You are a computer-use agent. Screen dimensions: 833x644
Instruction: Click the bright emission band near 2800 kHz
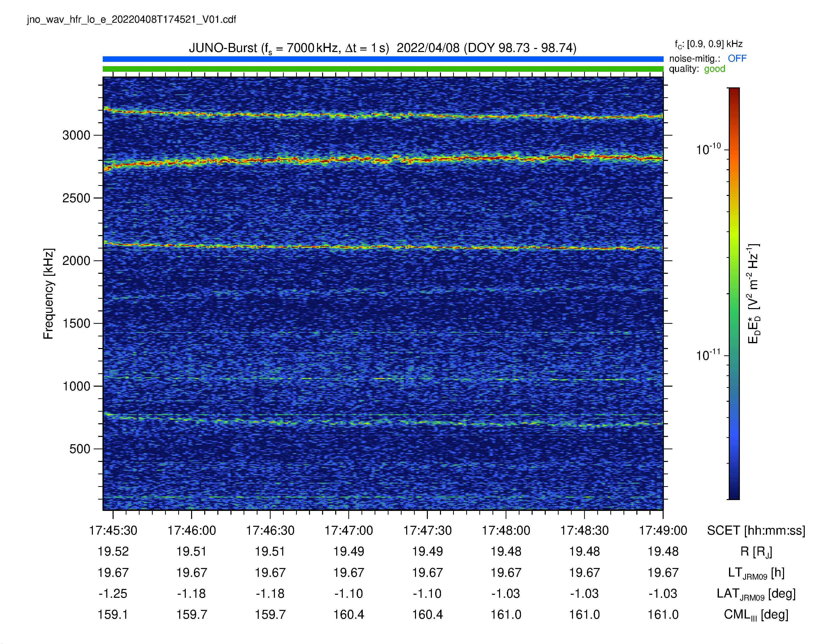coord(383,159)
